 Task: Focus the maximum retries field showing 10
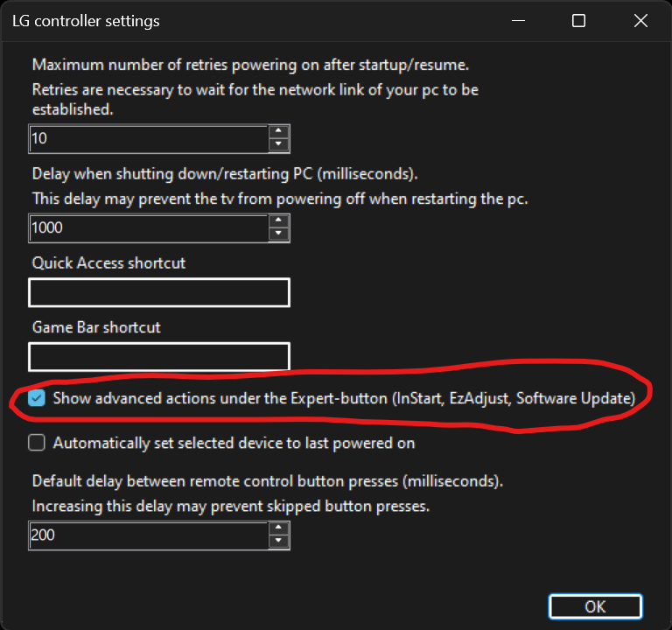click(x=147, y=139)
